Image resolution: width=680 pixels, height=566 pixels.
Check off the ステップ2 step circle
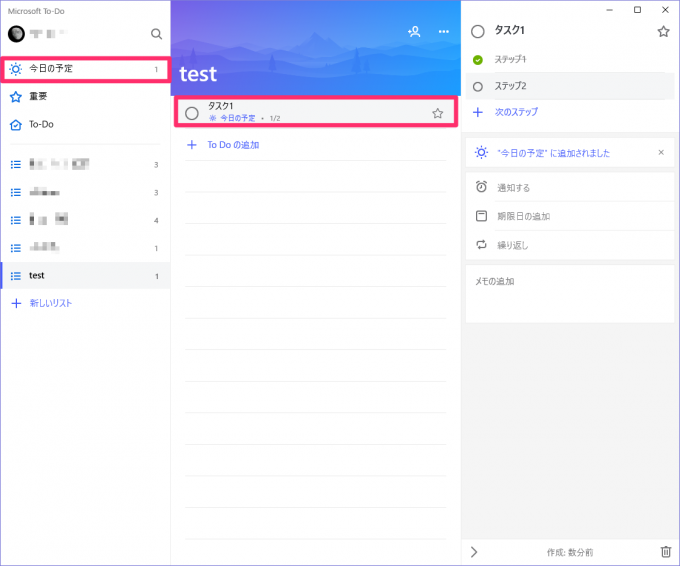477,87
